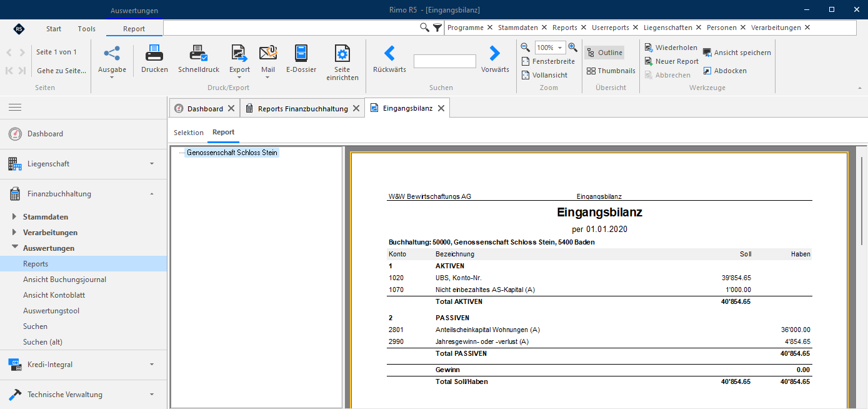Open the filter funnel icon
This screenshot has width=868, height=409.
tap(437, 28)
